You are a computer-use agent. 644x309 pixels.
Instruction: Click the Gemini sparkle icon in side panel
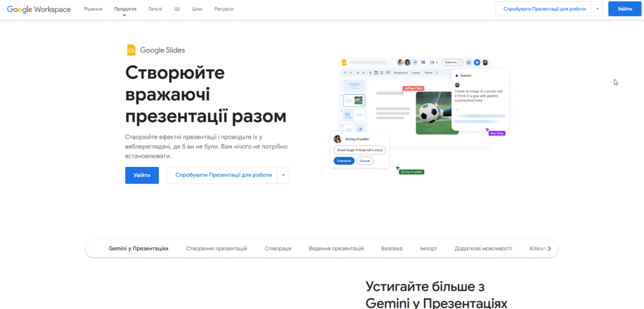click(x=457, y=75)
